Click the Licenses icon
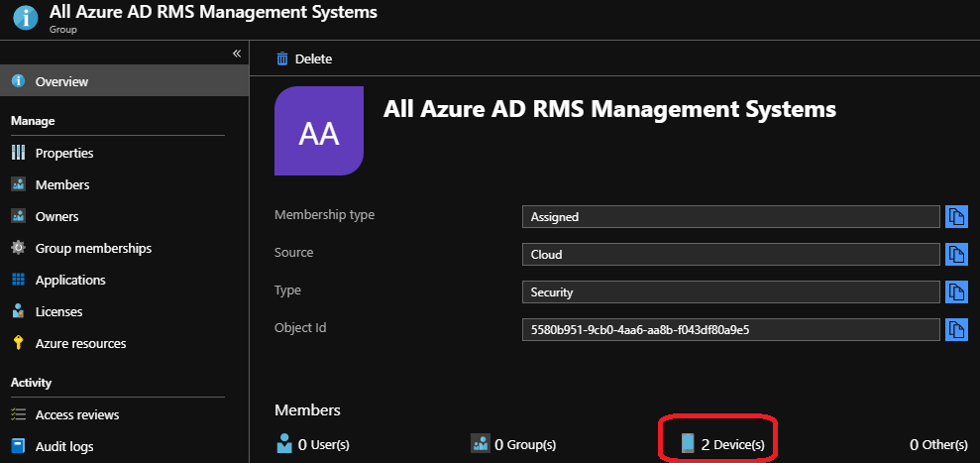The height and width of the screenshot is (463, 980). (x=18, y=311)
